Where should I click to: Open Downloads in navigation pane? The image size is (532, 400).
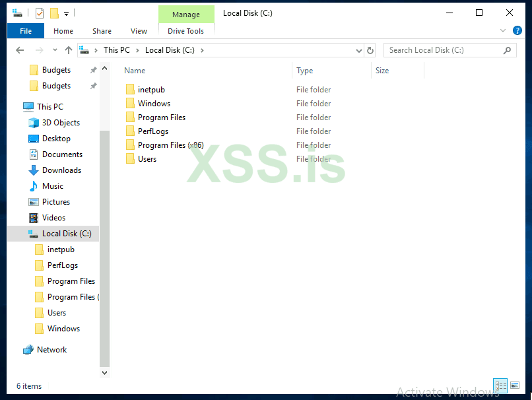(x=61, y=170)
